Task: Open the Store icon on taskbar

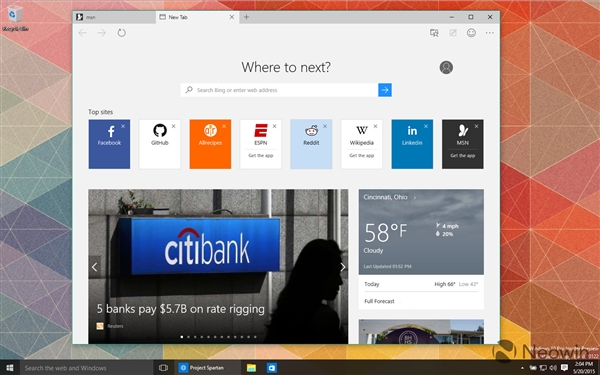Action: (272, 368)
